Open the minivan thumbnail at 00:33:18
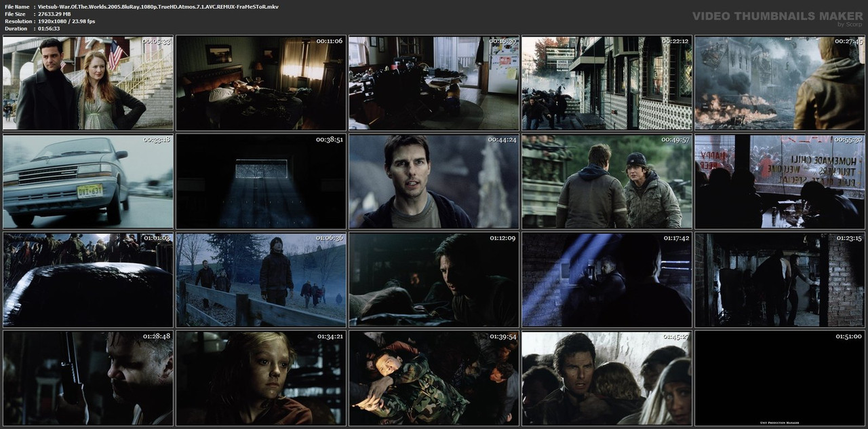This screenshot has height=429, width=868. click(88, 181)
